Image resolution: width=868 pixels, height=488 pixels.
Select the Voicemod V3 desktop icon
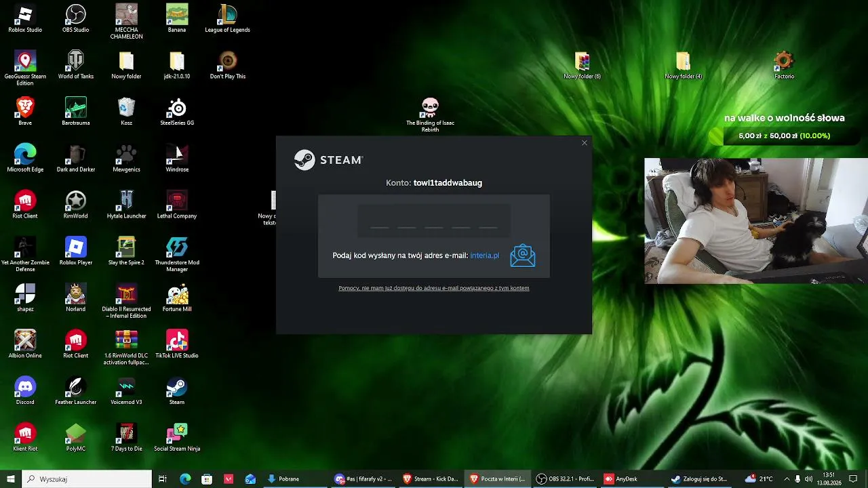tap(126, 392)
